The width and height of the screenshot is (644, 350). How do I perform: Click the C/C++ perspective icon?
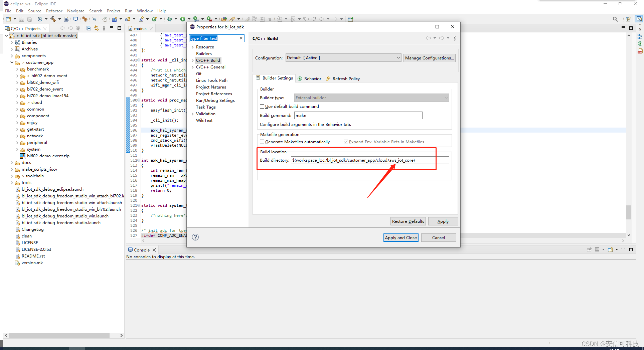tap(639, 19)
